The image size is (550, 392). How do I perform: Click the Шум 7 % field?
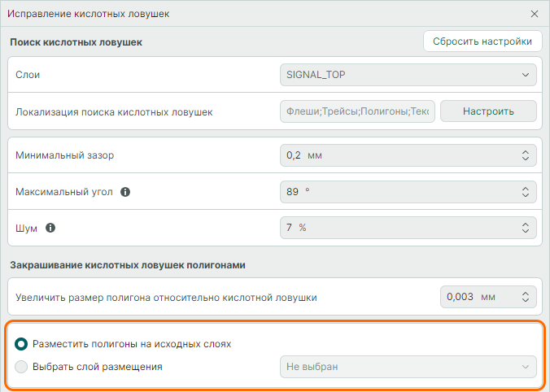coord(399,228)
